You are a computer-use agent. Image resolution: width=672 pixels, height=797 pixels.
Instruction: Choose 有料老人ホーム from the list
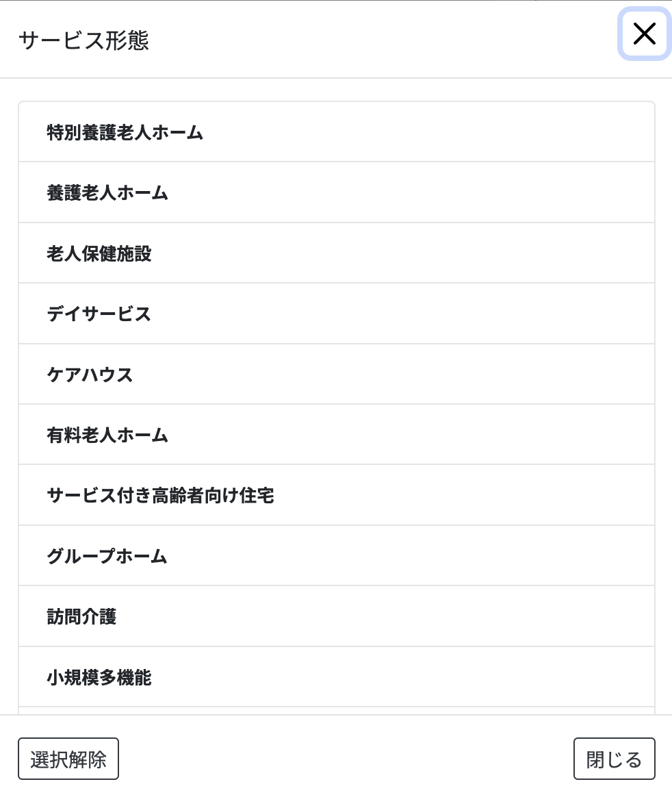click(107, 435)
